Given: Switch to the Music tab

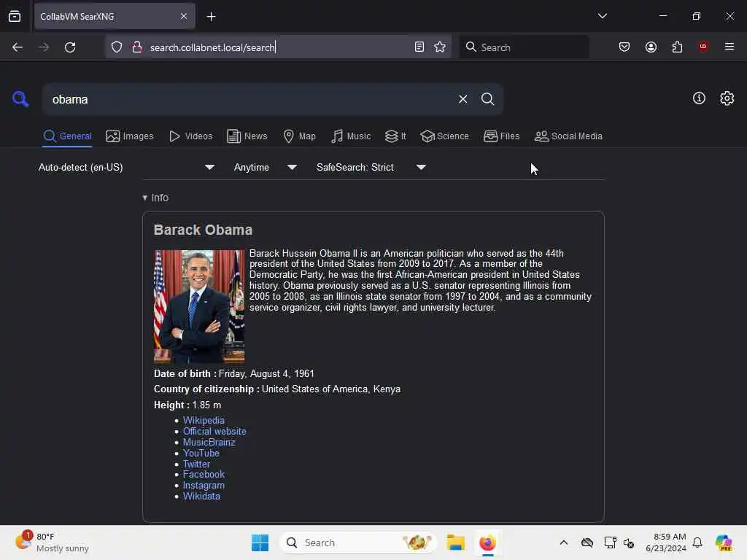Looking at the screenshot, I should (x=351, y=136).
